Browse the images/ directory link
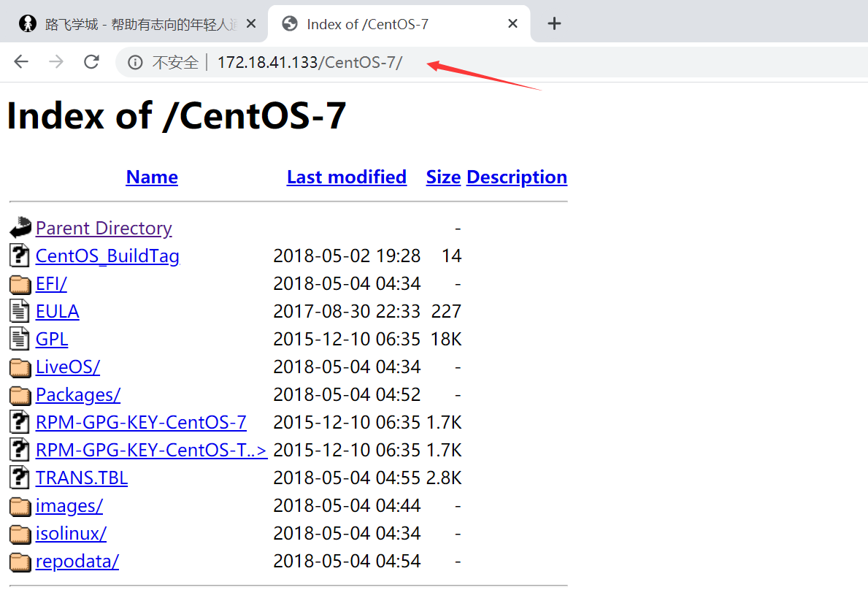 (69, 505)
